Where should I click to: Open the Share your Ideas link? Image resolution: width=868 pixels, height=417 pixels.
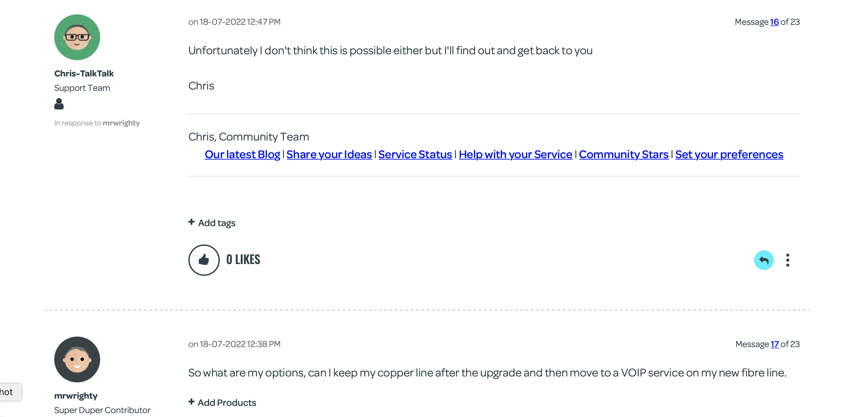[x=329, y=154]
